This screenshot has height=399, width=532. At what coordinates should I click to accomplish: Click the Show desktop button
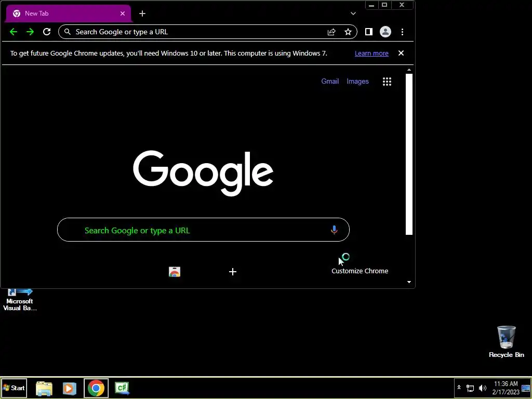point(526,388)
